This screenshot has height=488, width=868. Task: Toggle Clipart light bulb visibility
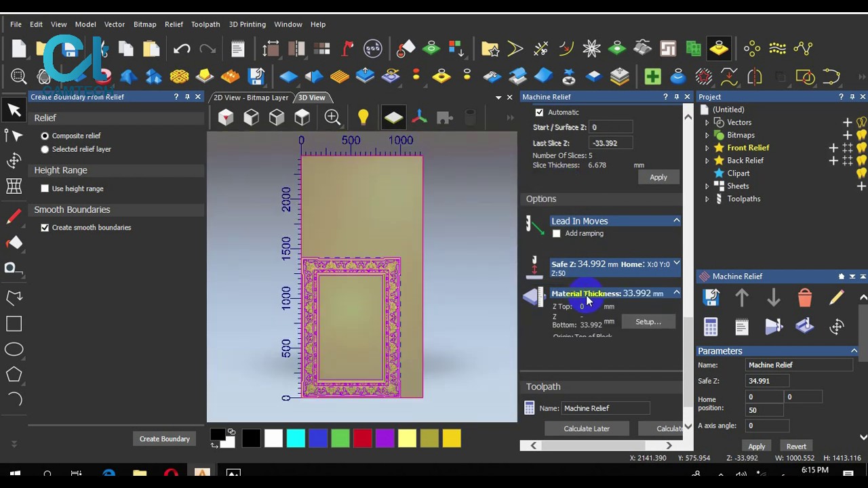tap(862, 174)
